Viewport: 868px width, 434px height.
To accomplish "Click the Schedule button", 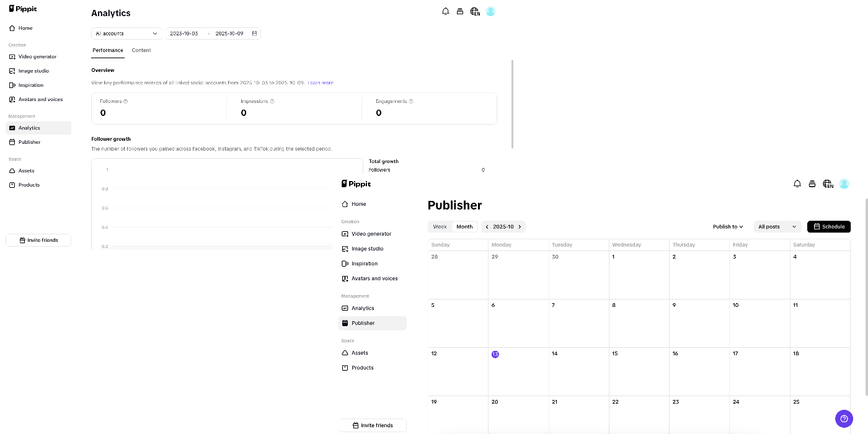I will [x=829, y=226].
